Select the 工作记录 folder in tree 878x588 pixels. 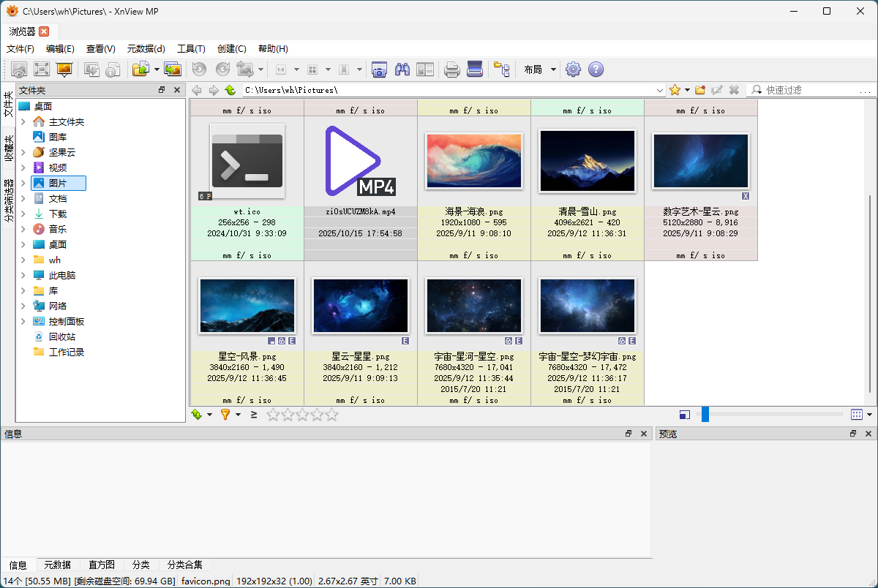pyautogui.click(x=66, y=353)
